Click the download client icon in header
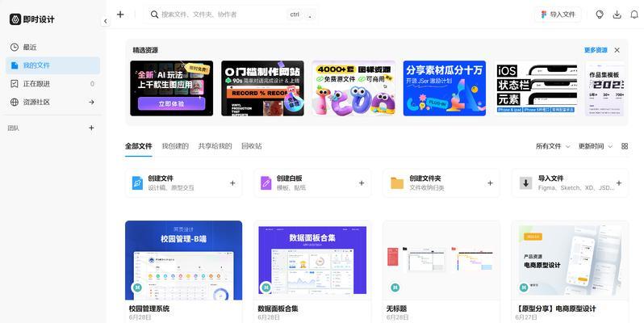 617,15
